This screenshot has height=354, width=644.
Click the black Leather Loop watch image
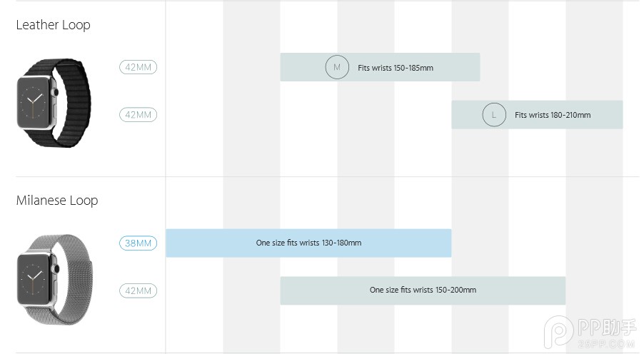(54, 103)
